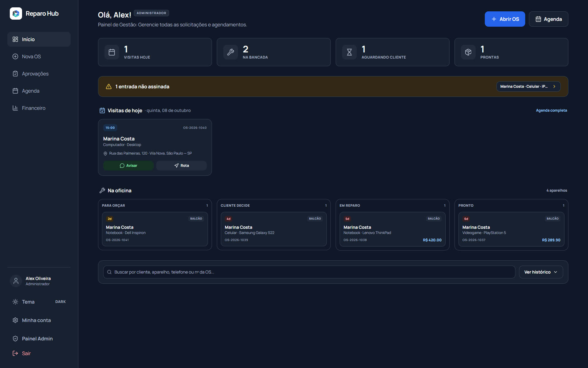The image size is (588, 368).
Task: Click the Na oficina wrench icon
Action: click(102, 190)
